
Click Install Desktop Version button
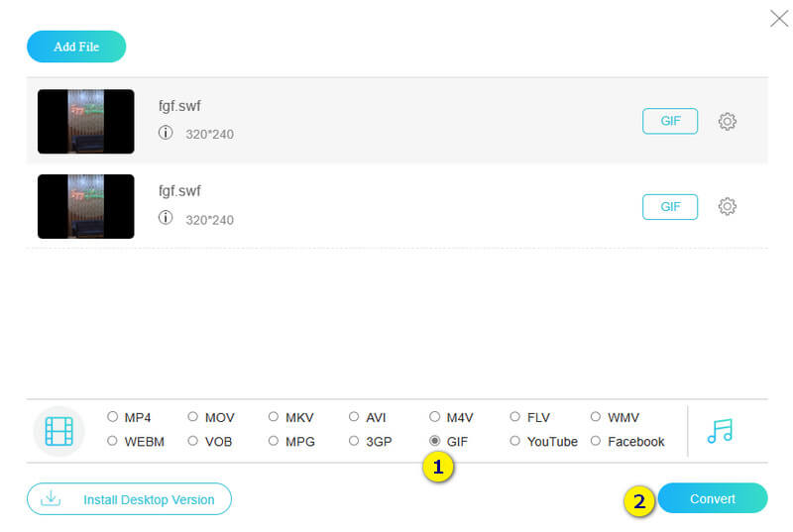pos(129,499)
